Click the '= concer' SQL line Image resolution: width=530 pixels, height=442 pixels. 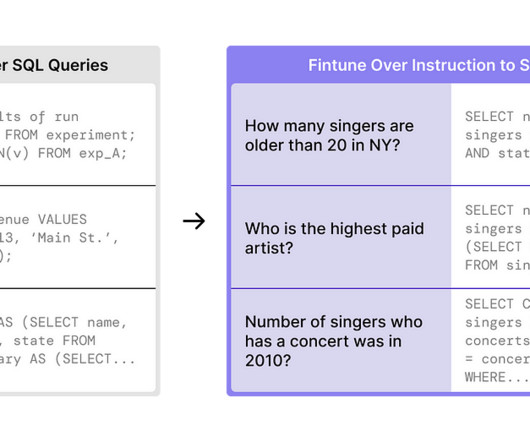(x=498, y=359)
